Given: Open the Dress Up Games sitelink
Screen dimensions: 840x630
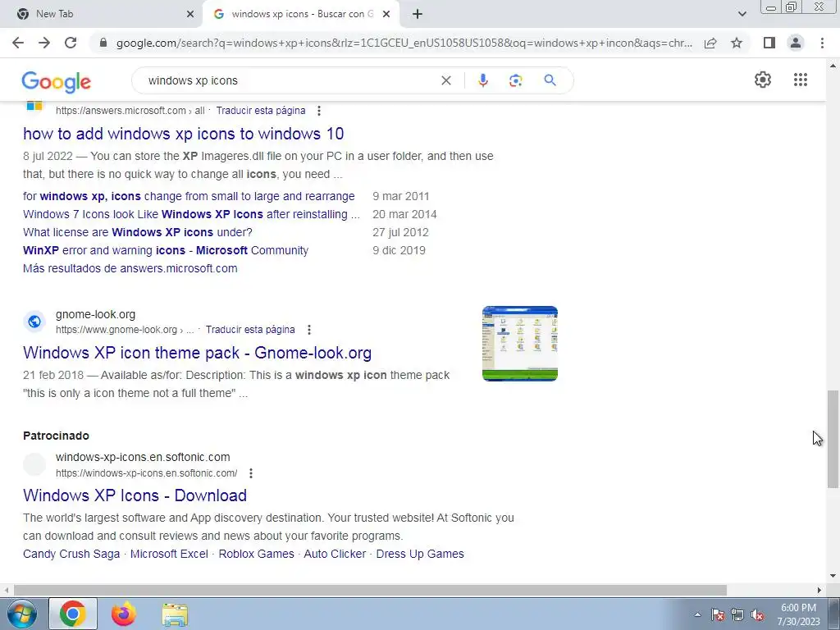Looking at the screenshot, I should [x=420, y=554].
